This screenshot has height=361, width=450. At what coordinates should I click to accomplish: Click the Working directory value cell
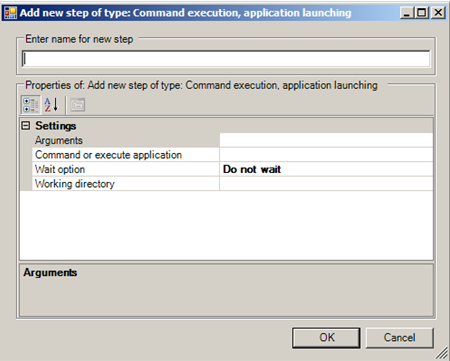[326, 184]
